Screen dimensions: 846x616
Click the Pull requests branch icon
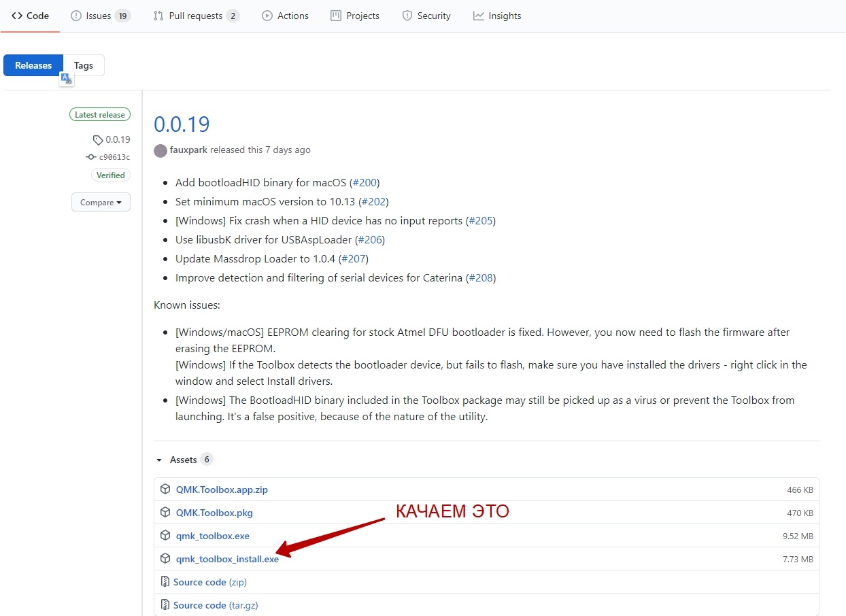click(x=158, y=16)
